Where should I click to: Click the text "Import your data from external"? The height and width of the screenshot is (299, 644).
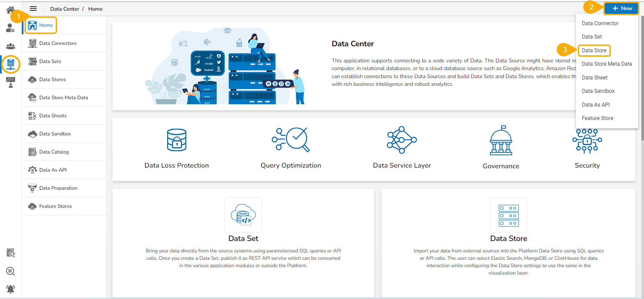coord(508,262)
